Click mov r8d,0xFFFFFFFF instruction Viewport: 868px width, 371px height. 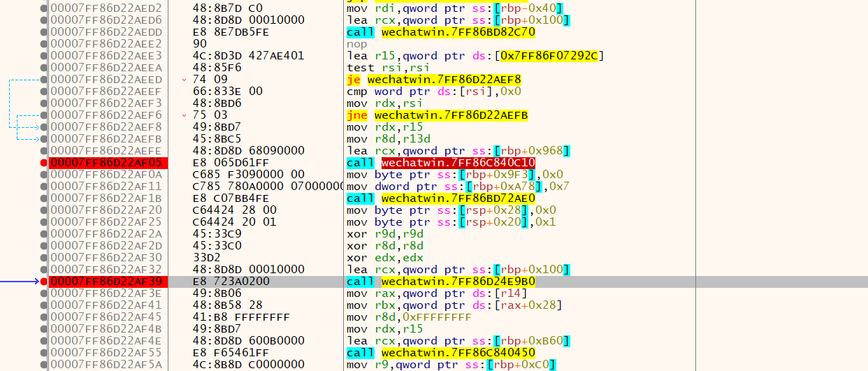(x=409, y=317)
